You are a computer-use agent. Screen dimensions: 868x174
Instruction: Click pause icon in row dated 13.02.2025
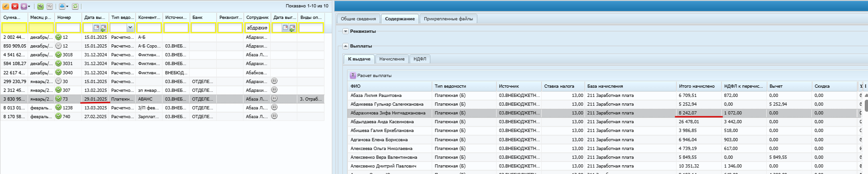[274, 90]
